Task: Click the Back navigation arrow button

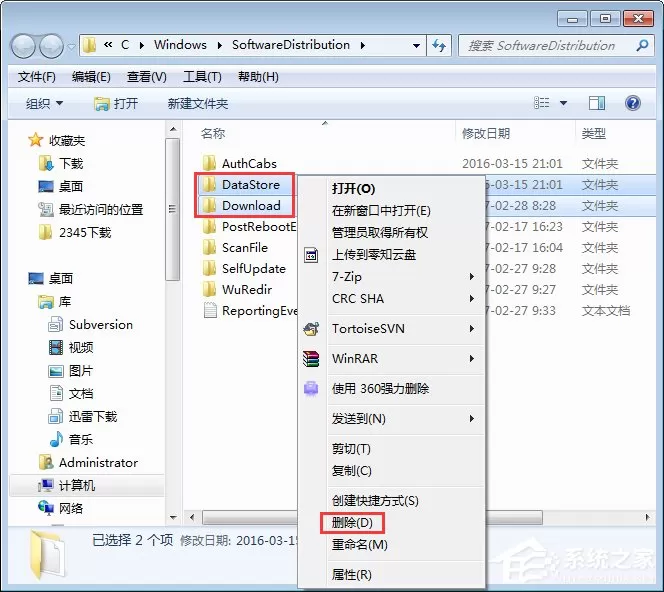Action: click(x=24, y=45)
